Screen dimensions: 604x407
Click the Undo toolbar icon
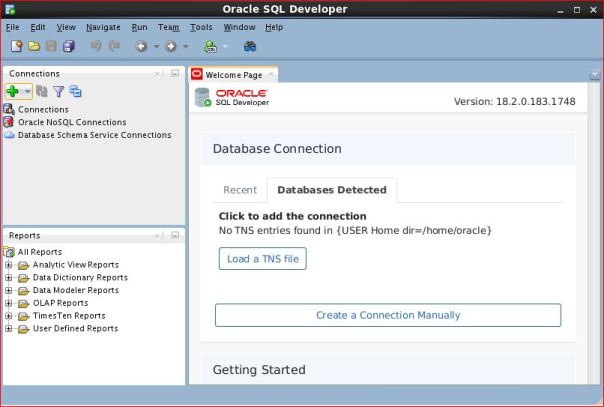pyautogui.click(x=96, y=46)
